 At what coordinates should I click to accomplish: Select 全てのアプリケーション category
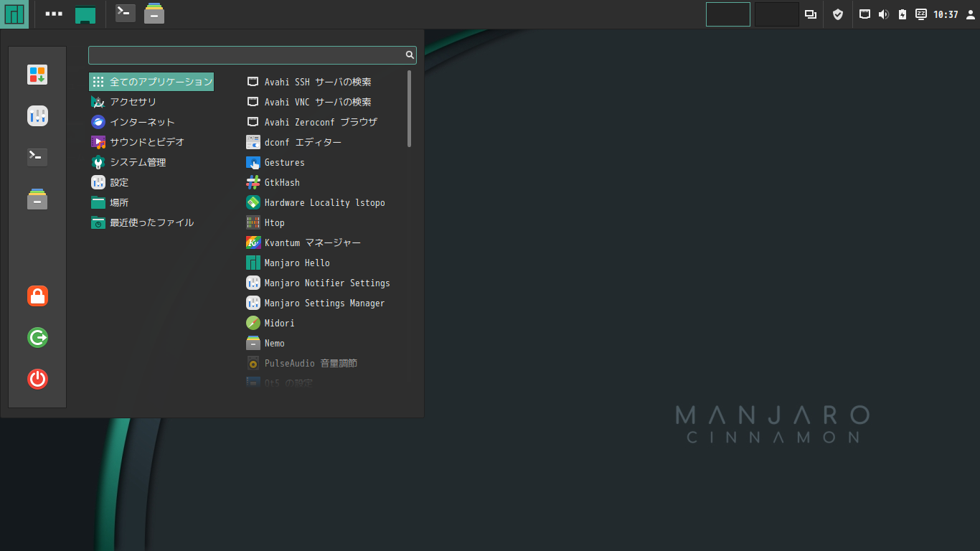pyautogui.click(x=151, y=82)
